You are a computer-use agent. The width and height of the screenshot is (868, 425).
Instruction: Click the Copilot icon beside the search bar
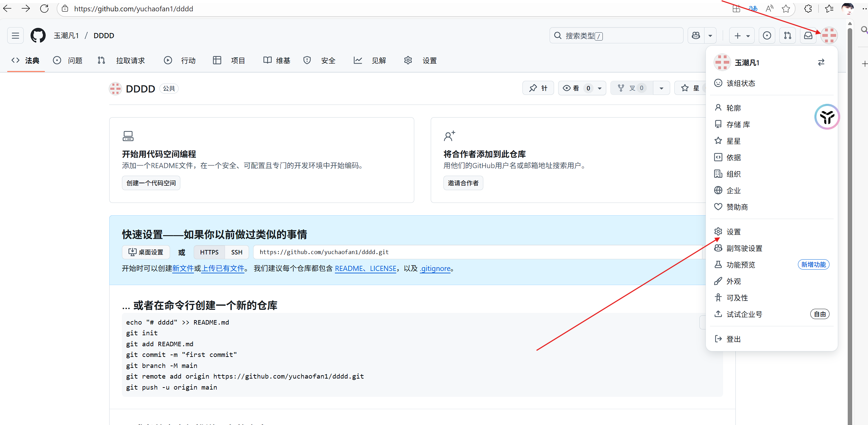coord(695,35)
